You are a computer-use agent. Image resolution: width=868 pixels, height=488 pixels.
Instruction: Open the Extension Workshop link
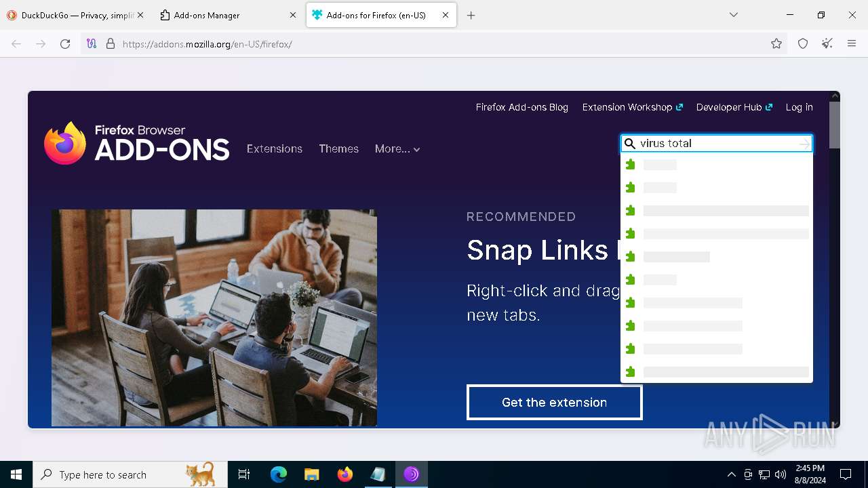click(x=632, y=107)
